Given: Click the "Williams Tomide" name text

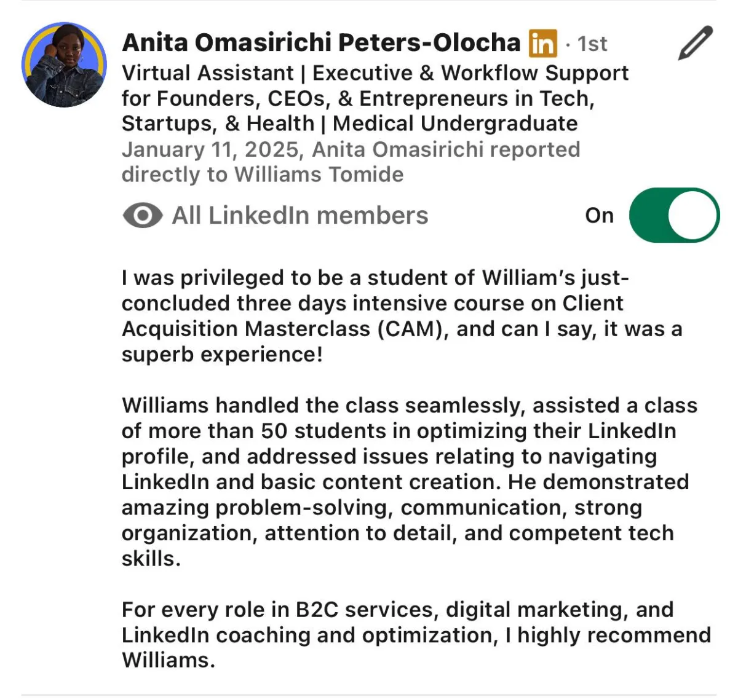Looking at the screenshot, I should (319, 175).
